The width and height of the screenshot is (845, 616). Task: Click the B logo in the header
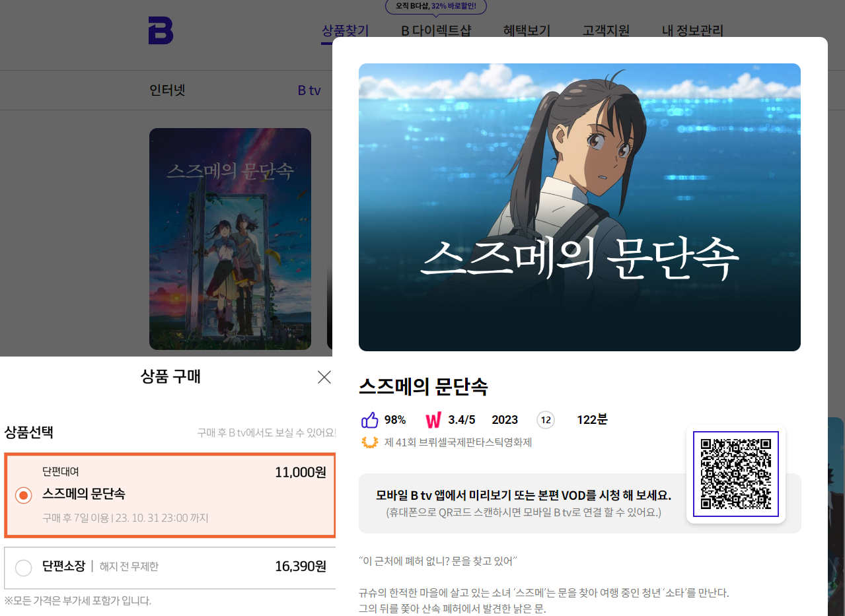161,30
